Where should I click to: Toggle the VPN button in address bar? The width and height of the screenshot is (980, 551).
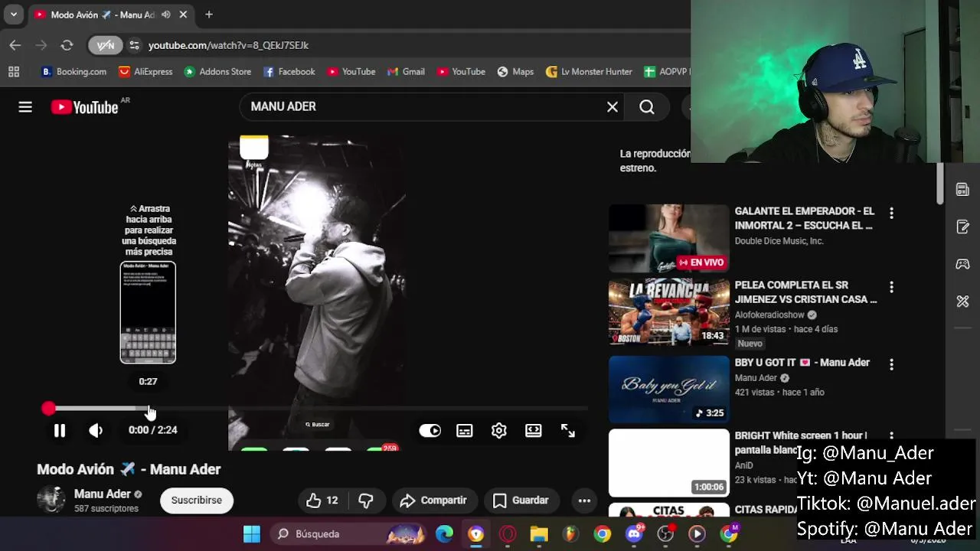106,45
